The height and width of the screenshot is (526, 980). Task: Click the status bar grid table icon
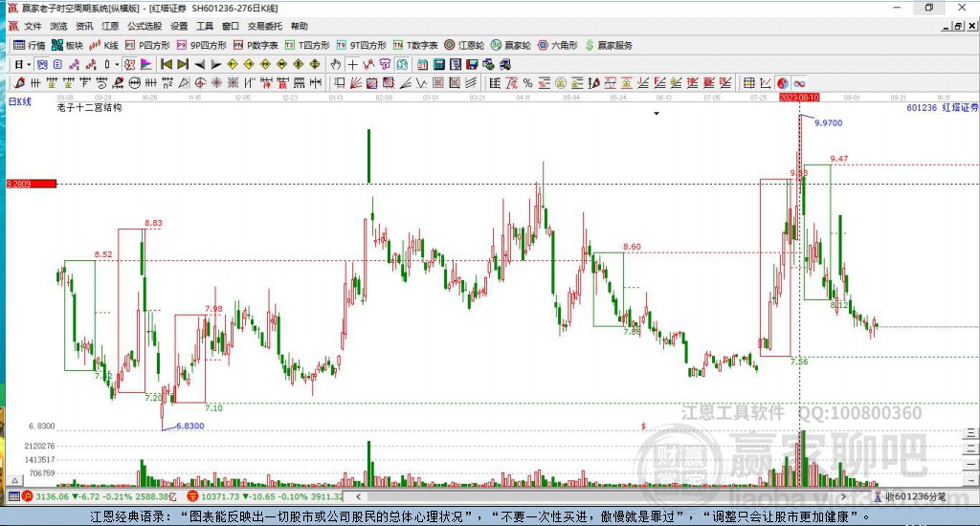[x=13, y=496]
